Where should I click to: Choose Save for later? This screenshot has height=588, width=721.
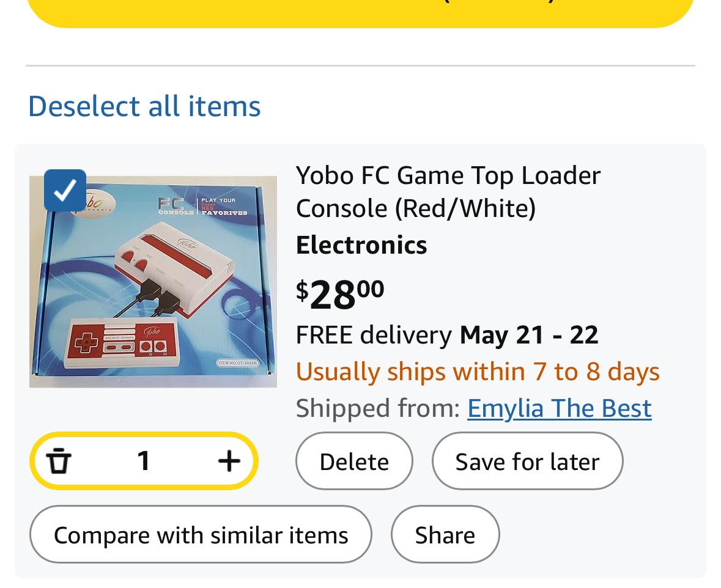tap(527, 461)
